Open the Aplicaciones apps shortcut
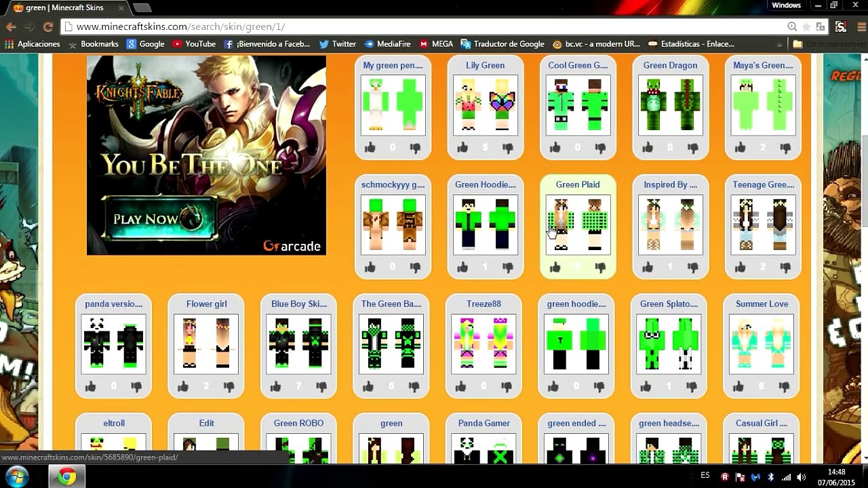868x488 pixels. [33, 44]
